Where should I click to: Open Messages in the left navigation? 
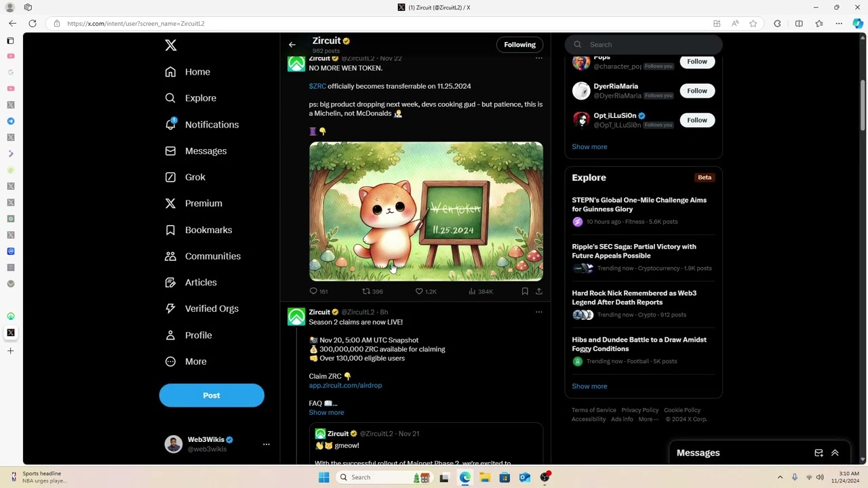[x=196, y=151]
